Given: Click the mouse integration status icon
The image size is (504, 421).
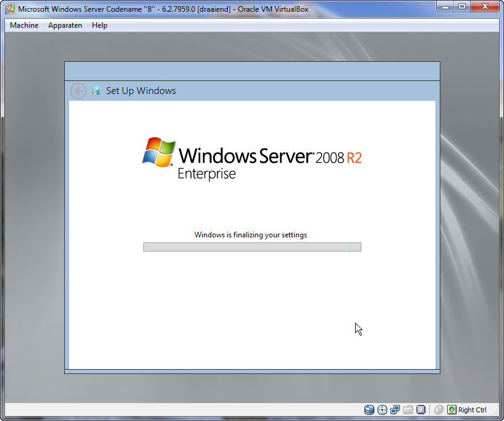Looking at the screenshot, I should click(439, 410).
